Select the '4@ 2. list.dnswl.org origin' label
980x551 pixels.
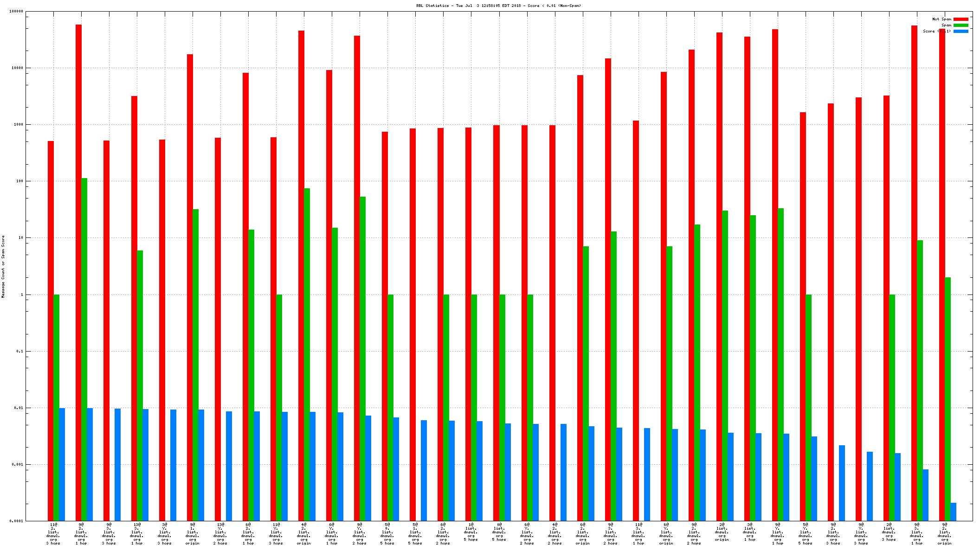pos(304,534)
